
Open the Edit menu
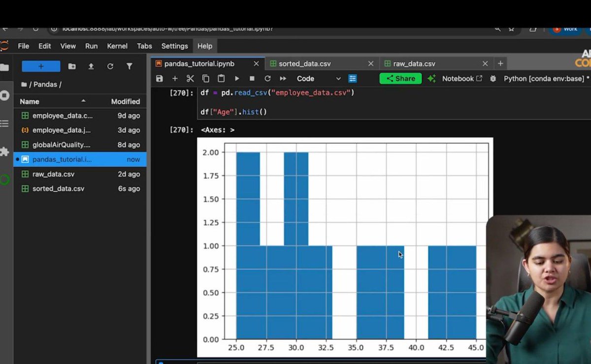pos(45,46)
